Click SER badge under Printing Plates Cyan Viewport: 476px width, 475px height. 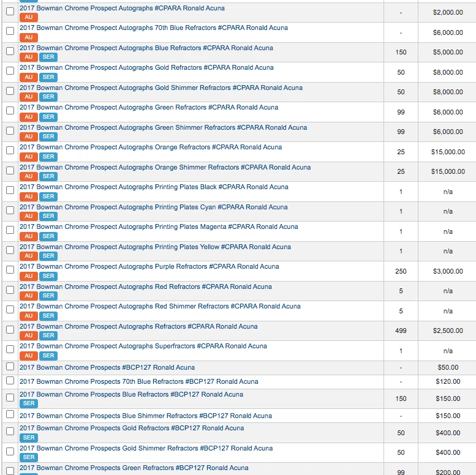[x=48, y=215]
